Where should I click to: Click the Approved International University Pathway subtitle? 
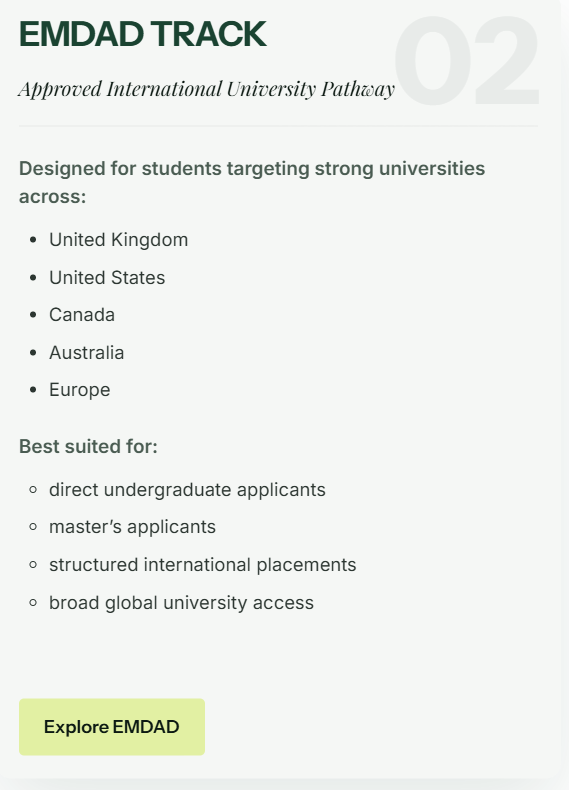point(207,89)
